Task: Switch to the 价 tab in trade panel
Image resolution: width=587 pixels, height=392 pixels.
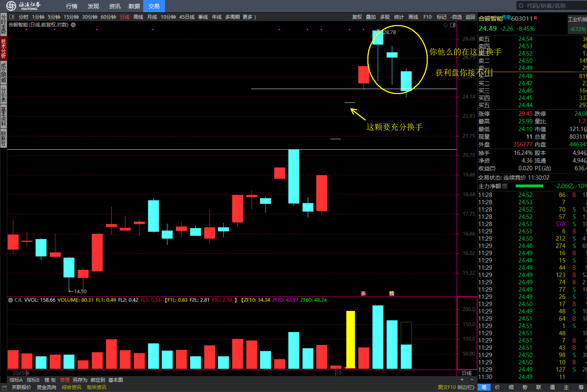Action: pos(498,387)
